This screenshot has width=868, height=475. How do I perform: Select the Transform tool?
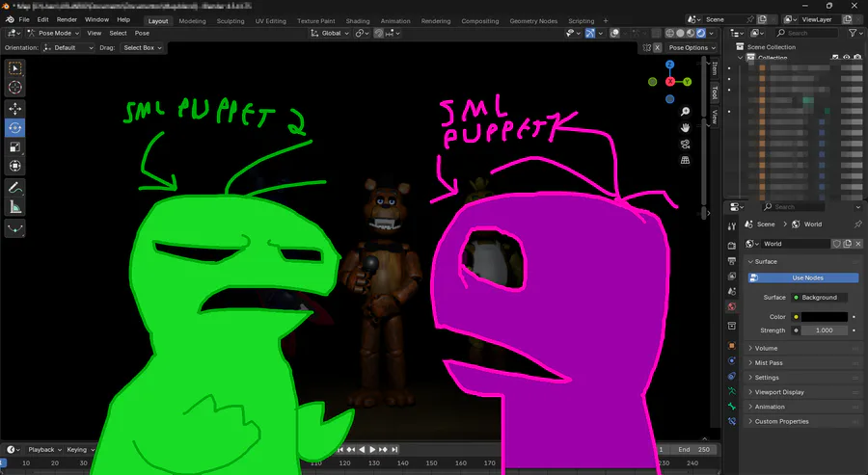14,166
